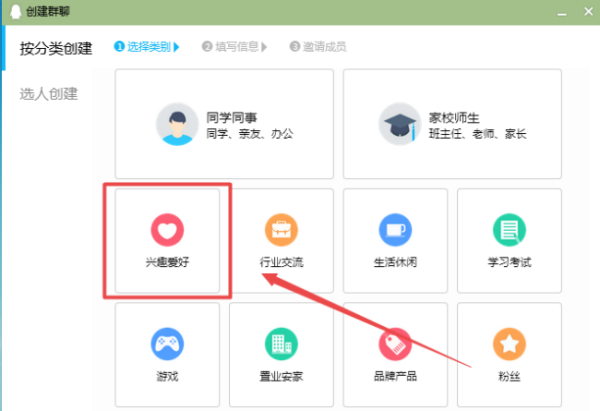Image resolution: width=600 pixels, height=411 pixels.
Task: Go to step 2 填写信息
Action: (234, 47)
